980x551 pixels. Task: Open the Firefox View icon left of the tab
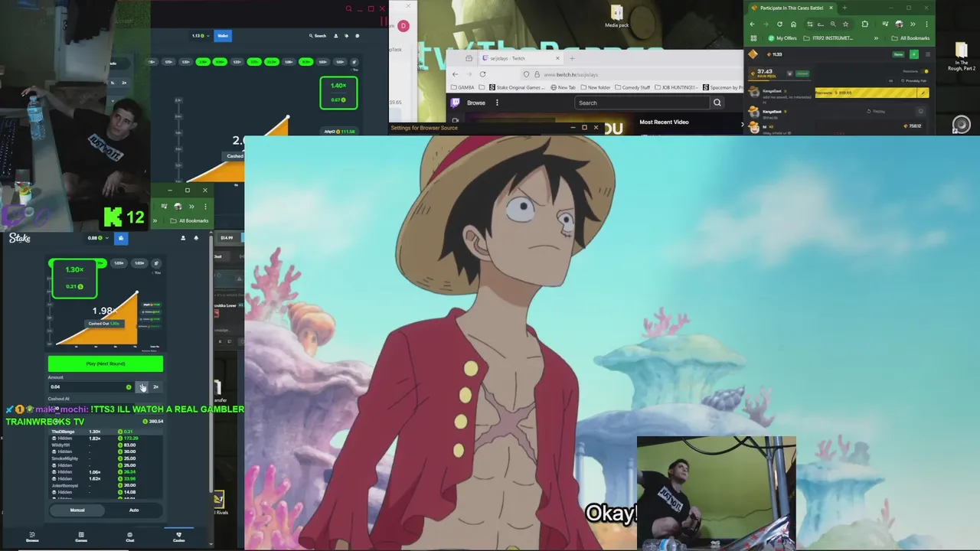pyautogui.click(x=469, y=58)
